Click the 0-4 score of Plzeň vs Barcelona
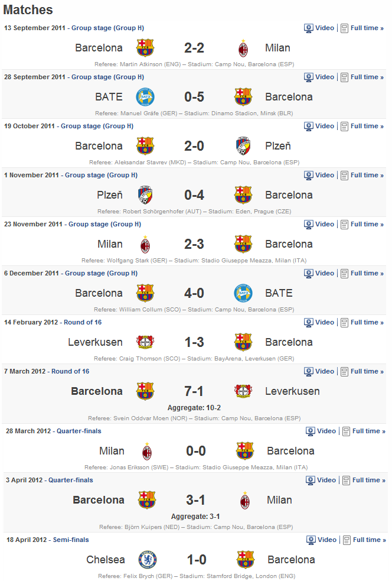The height and width of the screenshot is (581, 392). 194,195
